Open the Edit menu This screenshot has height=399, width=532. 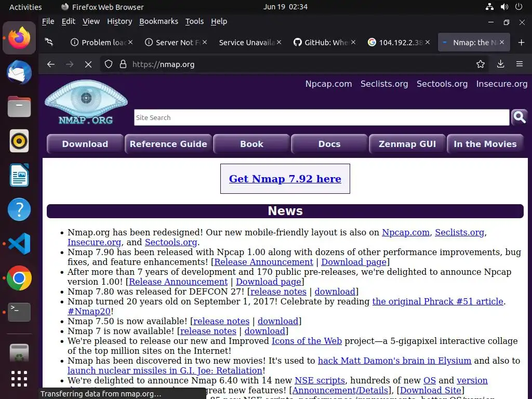coord(68,21)
